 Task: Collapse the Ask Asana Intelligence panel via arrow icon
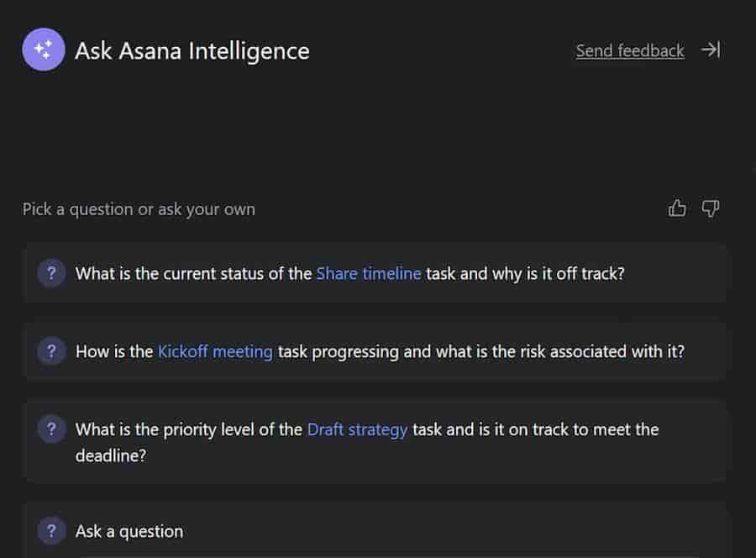(711, 50)
